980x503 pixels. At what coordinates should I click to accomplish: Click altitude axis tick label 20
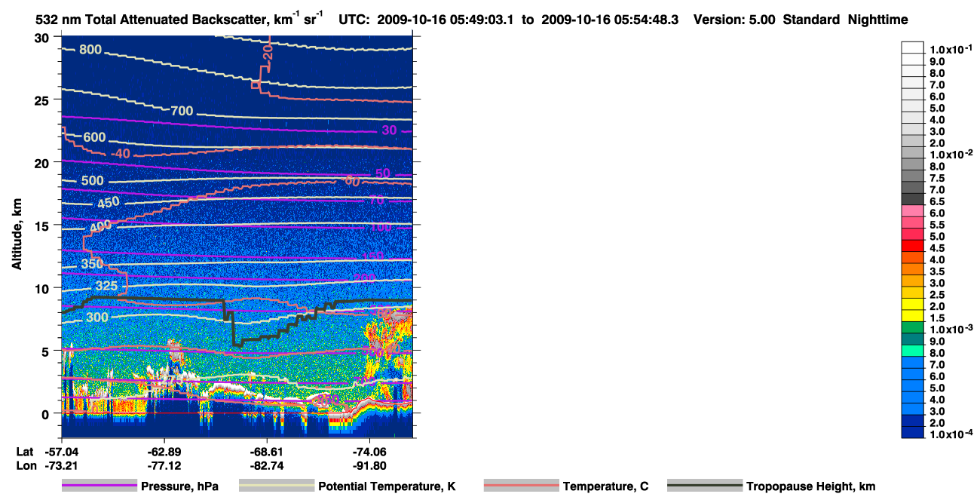43,163
